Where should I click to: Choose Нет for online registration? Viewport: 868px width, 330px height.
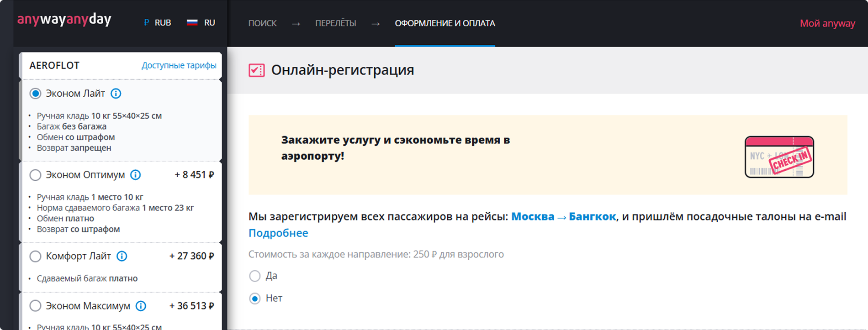coord(255,299)
